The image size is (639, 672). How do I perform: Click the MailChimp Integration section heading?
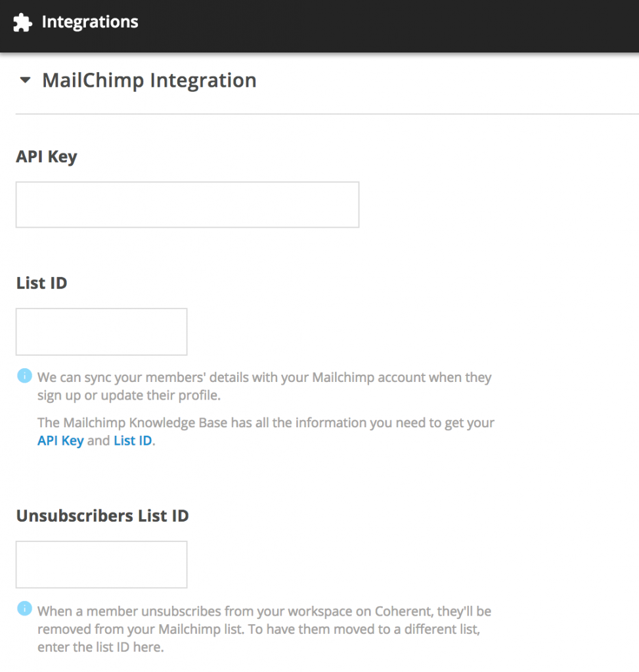tap(149, 81)
